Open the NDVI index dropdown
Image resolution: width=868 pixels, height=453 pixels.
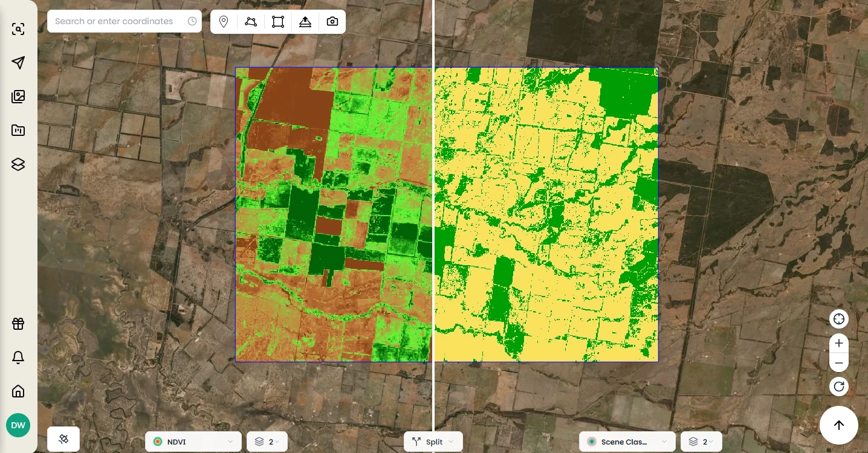193,442
